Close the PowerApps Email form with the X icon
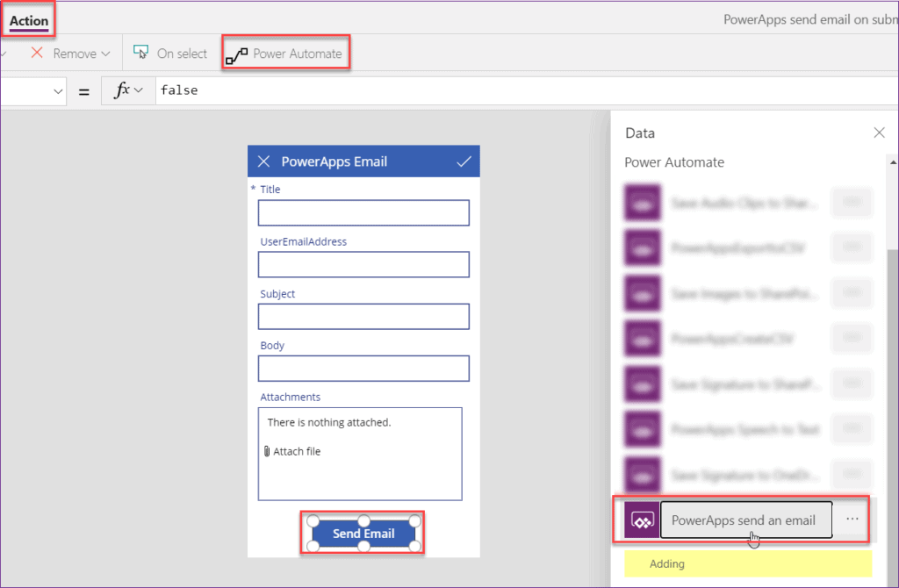Screen dimensions: 899x588 (x=263, y=161)
